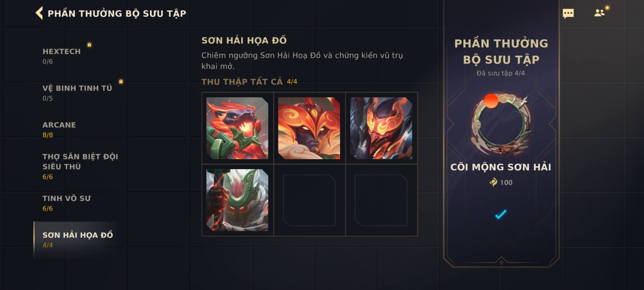The image size is (644, 290).
Task: Click the first empty collection slot
Action: point(309,200)
